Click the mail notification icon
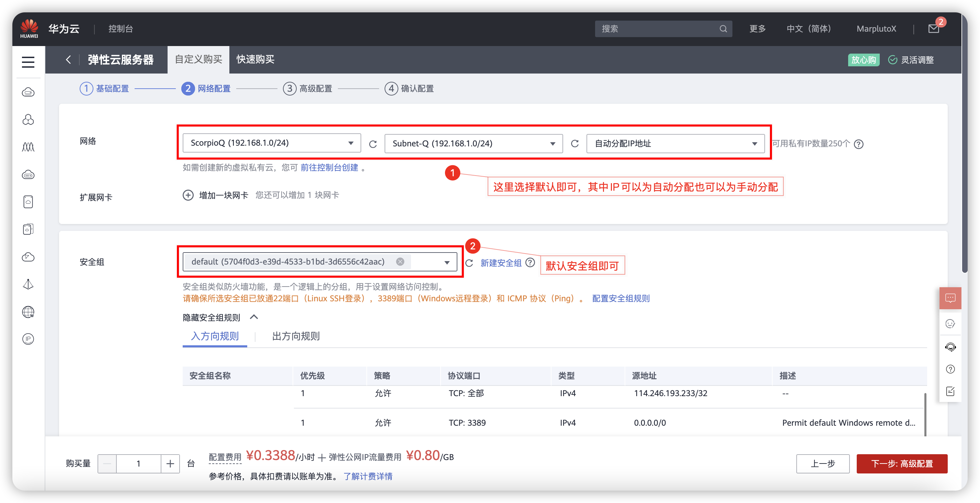980x503 pixels. tap(934, 29)
